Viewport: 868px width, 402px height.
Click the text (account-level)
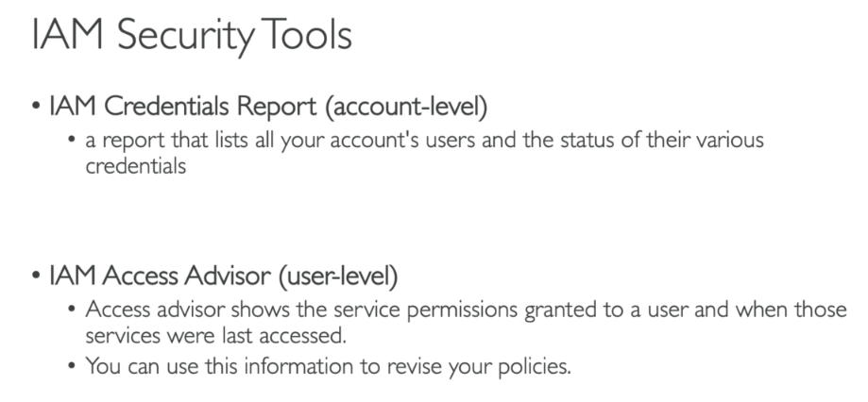(406, 107)
